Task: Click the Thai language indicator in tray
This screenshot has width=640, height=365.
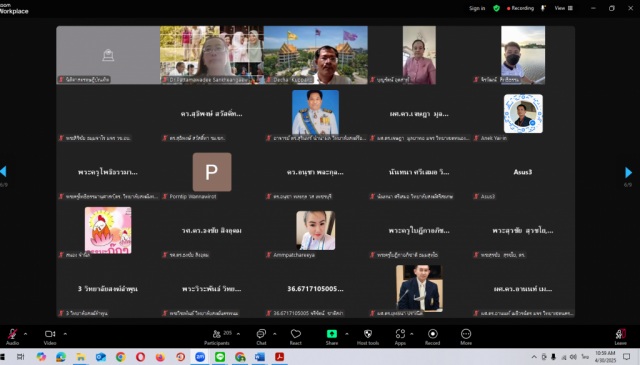Action: click(x=585, y=357)
